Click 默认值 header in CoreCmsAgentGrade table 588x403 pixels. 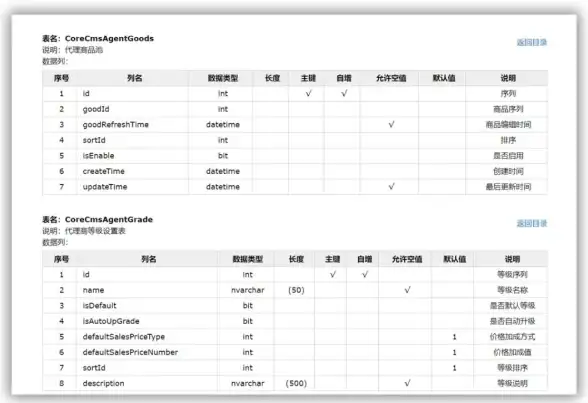tap(454, 259)
